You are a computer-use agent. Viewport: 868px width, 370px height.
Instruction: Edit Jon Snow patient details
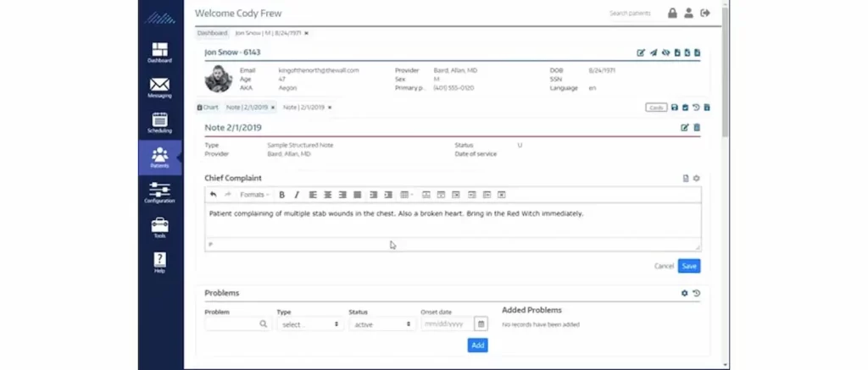coord(641,52)
